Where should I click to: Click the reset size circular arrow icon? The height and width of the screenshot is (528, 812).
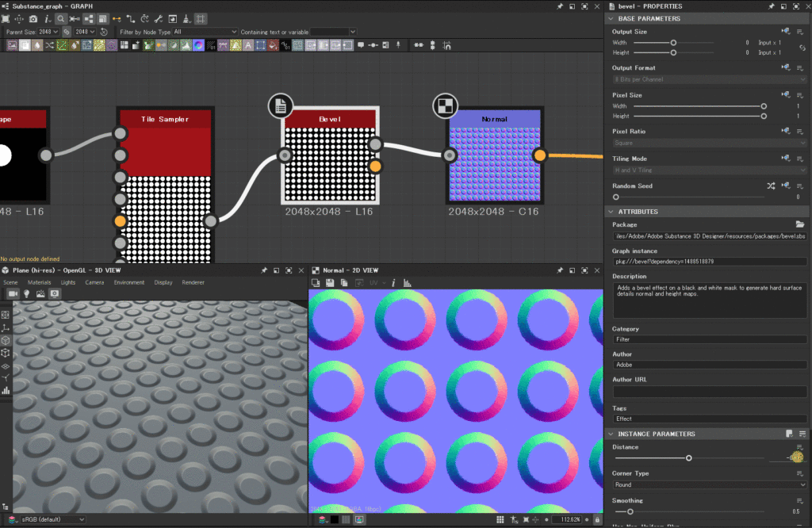click(104, 32)
